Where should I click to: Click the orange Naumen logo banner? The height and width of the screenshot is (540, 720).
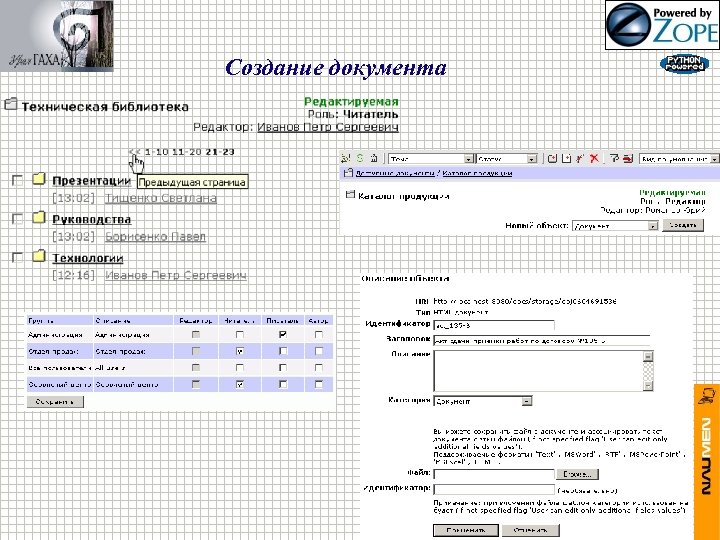pyautogui.click(x=707, y=462)
